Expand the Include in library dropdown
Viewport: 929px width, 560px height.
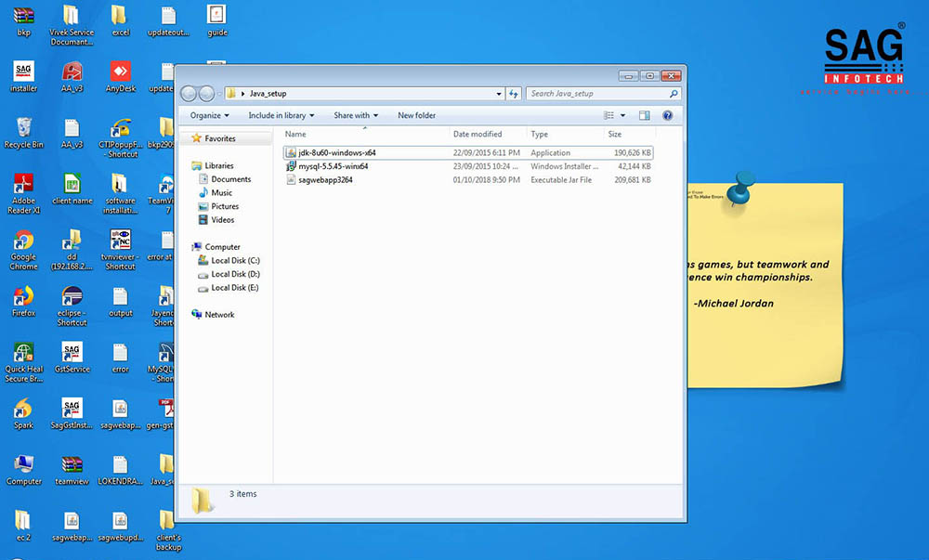(281, 116)
